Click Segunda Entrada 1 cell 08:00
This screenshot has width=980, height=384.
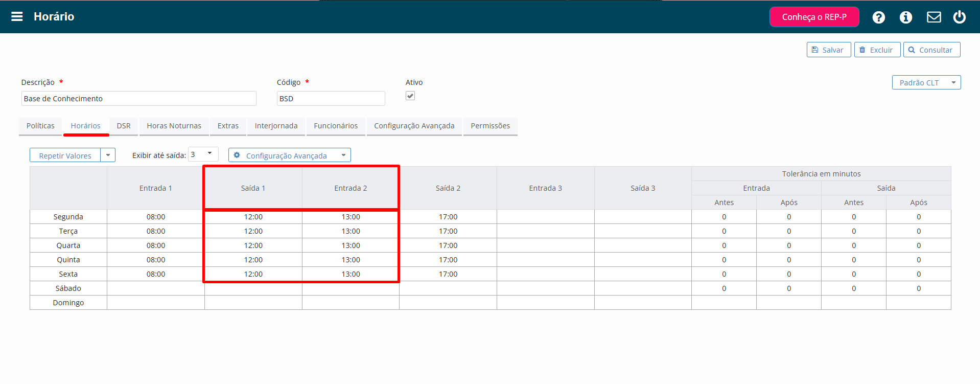pos(156,217)
